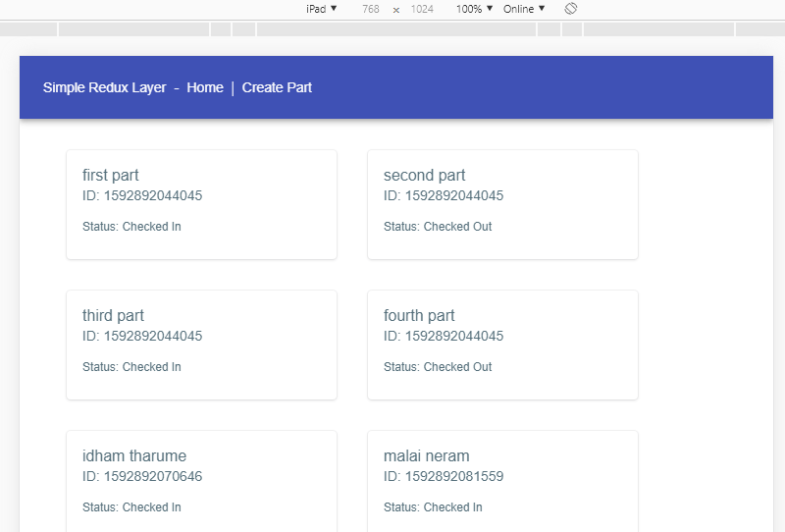Click malai neram Status: Checked In
The image size is (785, 532).
(433, 506)
